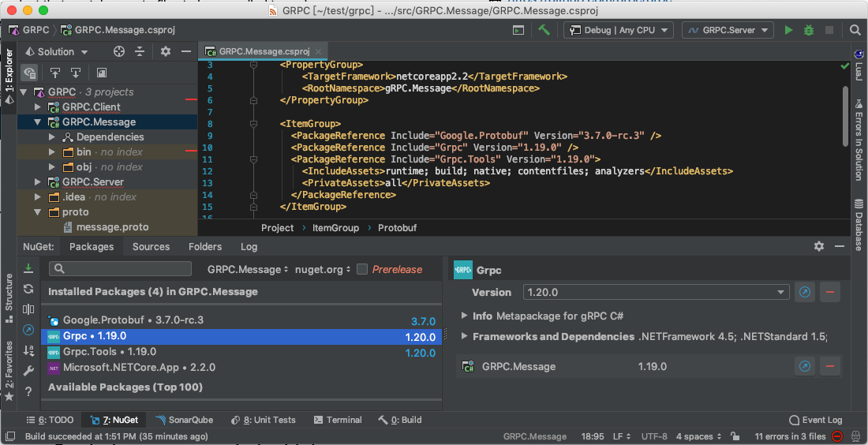The height and width of the screenshot is (445, 868).
Task: Toggle Show All Files in explorer toolbar
Action: coord(30,73)
